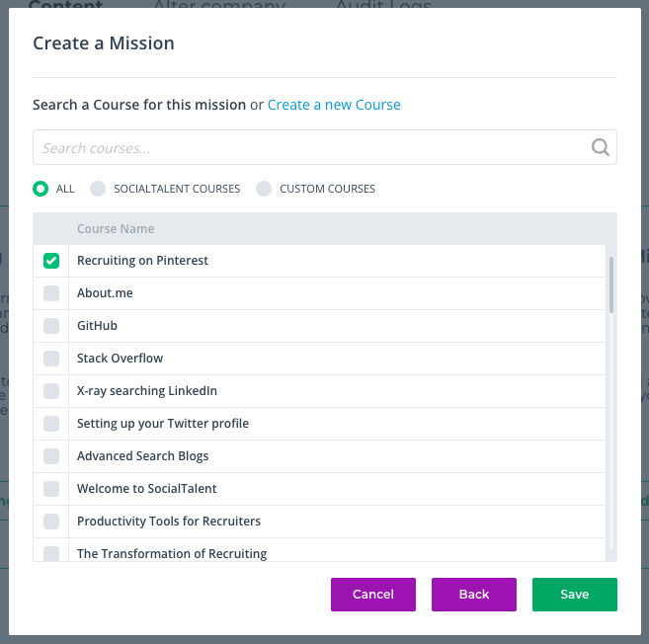This screenshot has height=644, width=649.
Task: Click the GitHub course name
Action: tap(97, 326)
